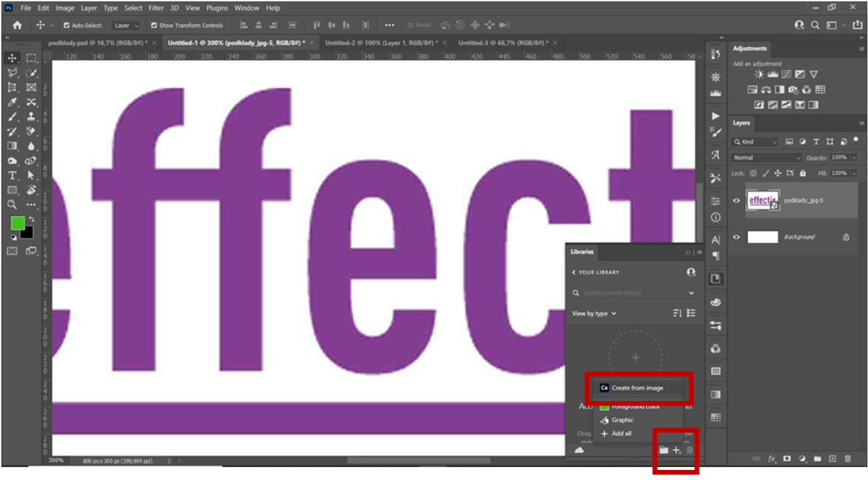868x480 pixels.
Task: Toggle filter for type layers
Action: coord(817,142)
